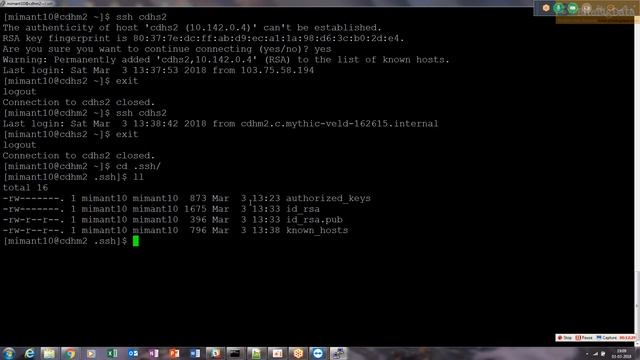This screenshot has height=360, width=640.
Task: Click 'cdhm2.c.mythic-veld-162615.internal' hostname
Action: point(339,124)
